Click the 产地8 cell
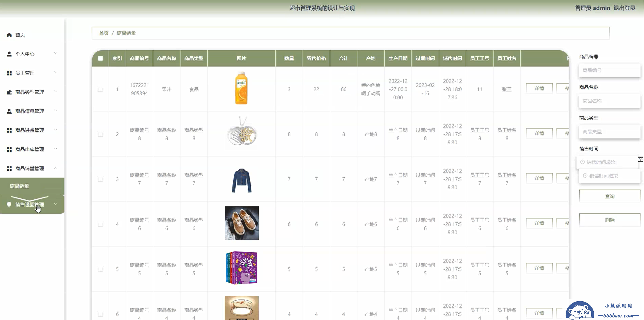The width and height of the screenshot is (644, 320). 370,135
